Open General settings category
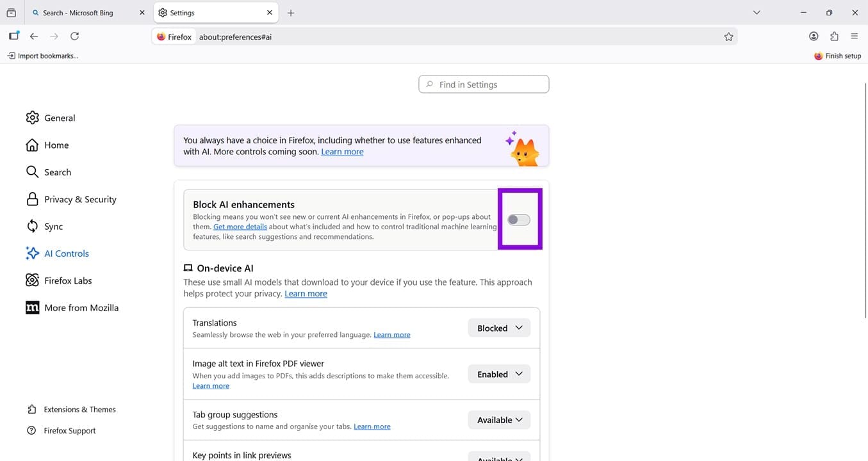The image size is (868, 461). (51, 118)
